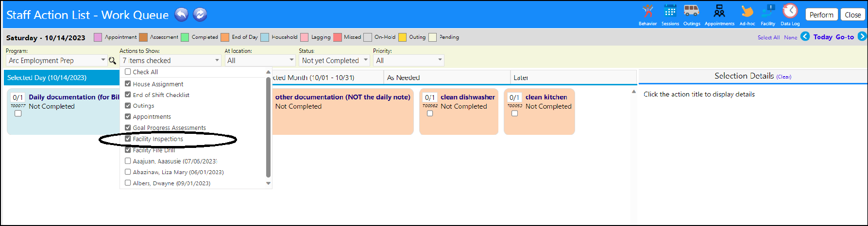Check Albers, Dwayne option
Screen dimensions: 868x226
point(128,183)
